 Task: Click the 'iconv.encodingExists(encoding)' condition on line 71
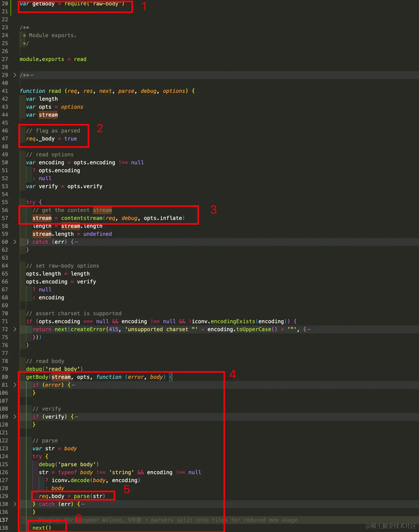(x=241, y=321)
